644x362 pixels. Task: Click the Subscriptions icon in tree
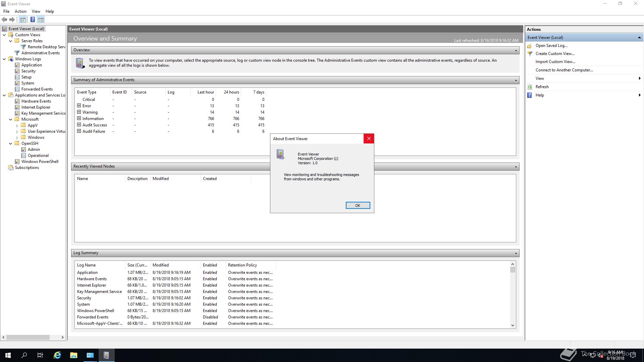[x=11, y=168]
